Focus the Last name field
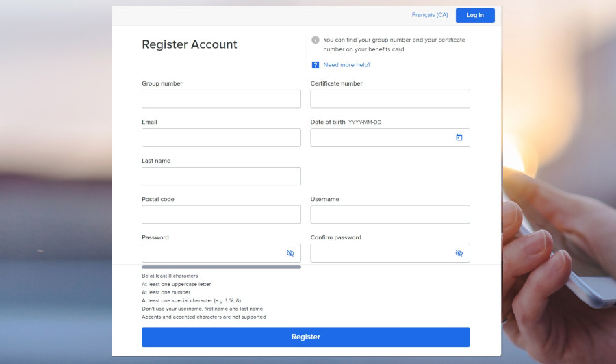This screenshot has height=364, width=616. 221,176
